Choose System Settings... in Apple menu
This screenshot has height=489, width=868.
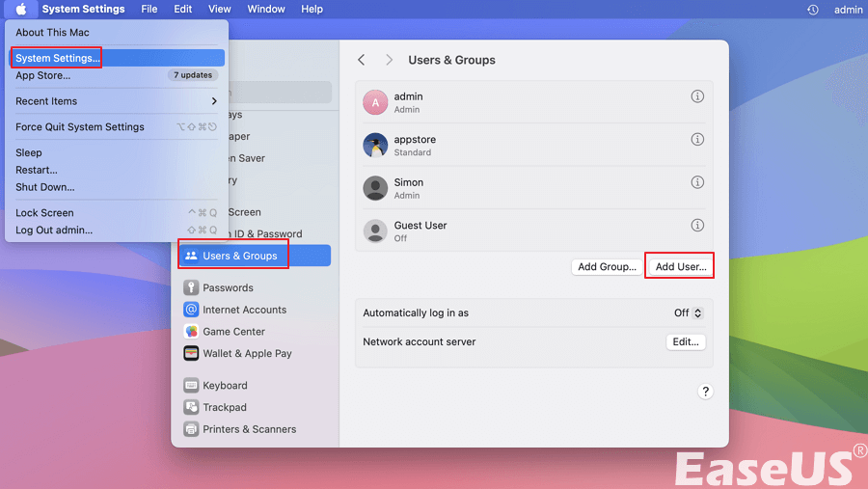tap(117, 58)
